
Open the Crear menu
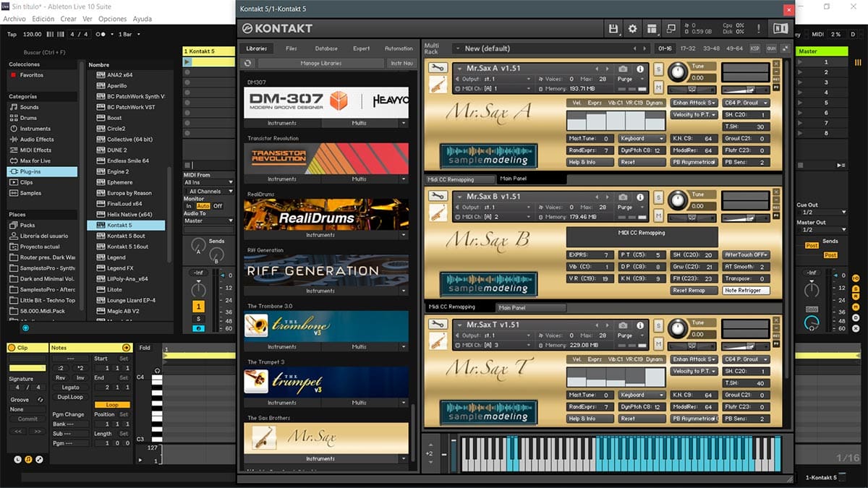(x=68, y=19)
